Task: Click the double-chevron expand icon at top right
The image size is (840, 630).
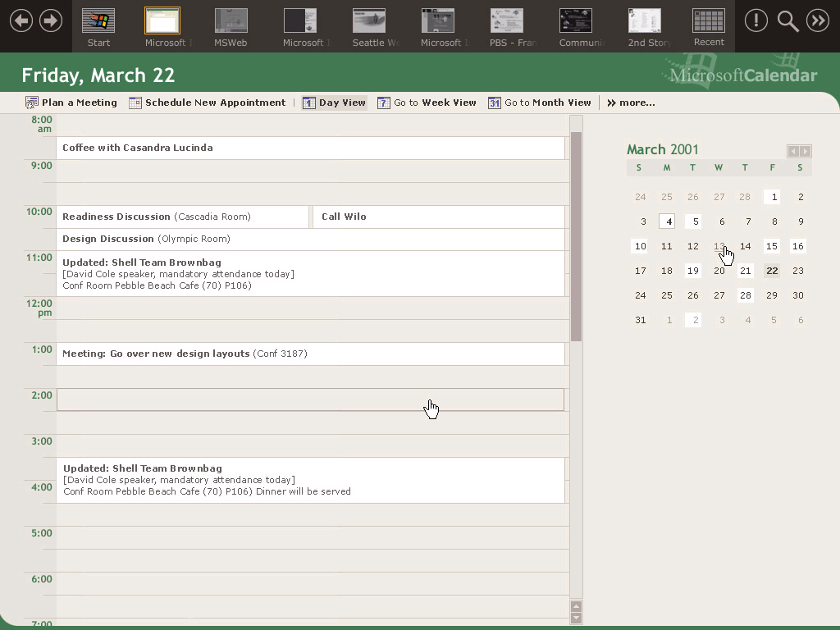Action: [x=818, y=21]
